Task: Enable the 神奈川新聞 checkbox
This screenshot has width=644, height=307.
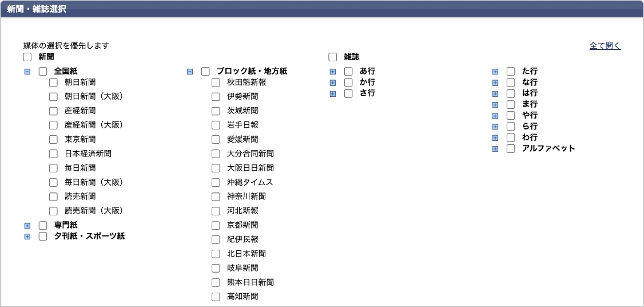Action: pos(216,196)
